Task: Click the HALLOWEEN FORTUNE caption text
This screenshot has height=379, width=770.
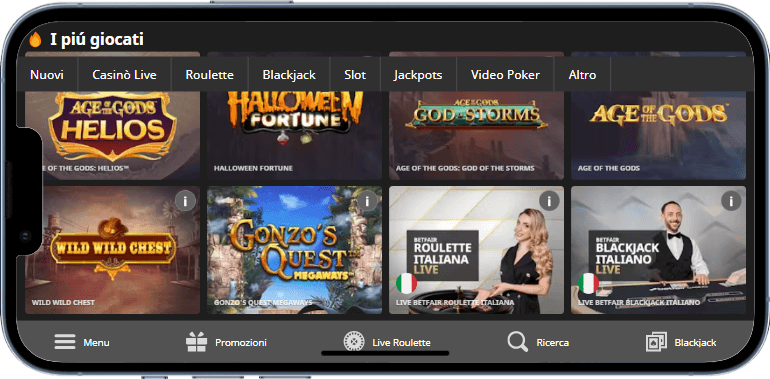Action: pyautogui.click(x=253, y=168)
